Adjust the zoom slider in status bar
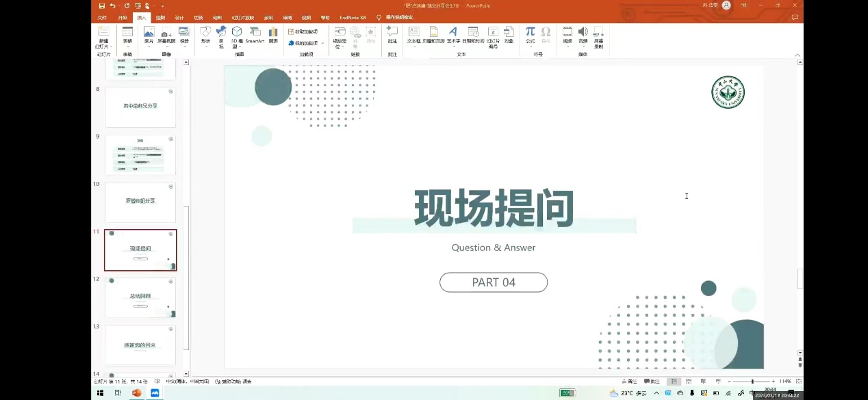Viewport: 868px width, 400px height. [752, 382]
